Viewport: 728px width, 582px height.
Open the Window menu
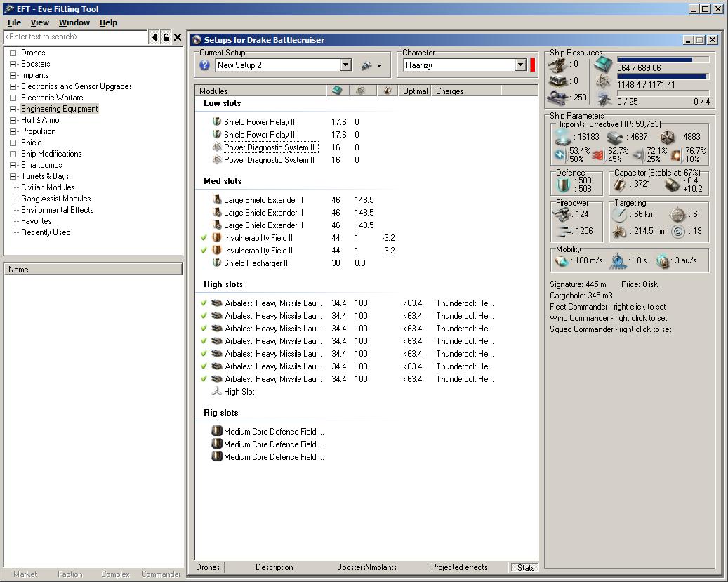coord(74,22)
